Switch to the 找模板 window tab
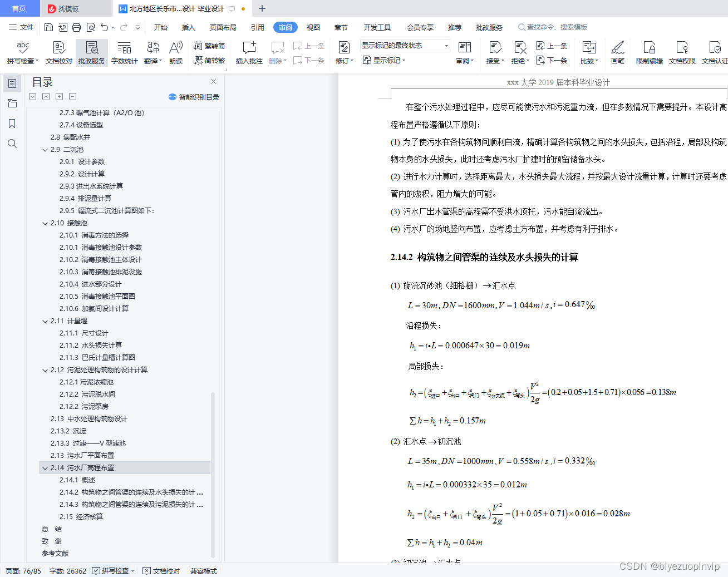Viewport: 728px width, 577px height. tap(76, 8)
